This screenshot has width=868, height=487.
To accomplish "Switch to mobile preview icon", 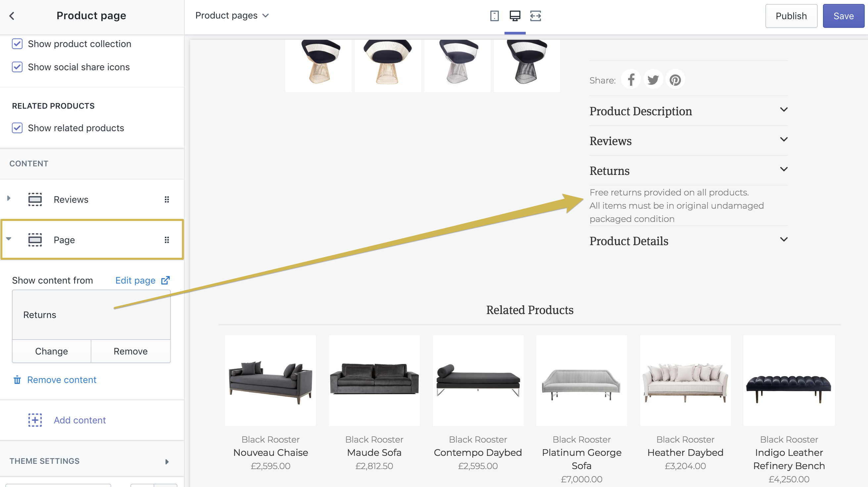I will pos(494,16).
